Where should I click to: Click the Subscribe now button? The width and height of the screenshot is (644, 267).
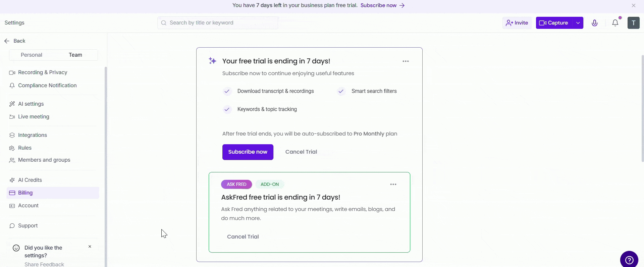click(x=248, y=152)
